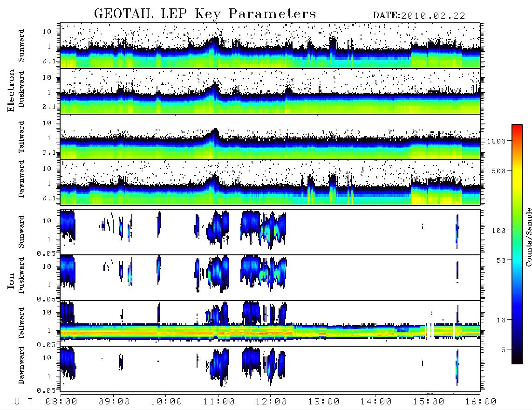Click the vertical "Ion" group label
This screenshot has width=532, height=410.
[x=11, y=280]
